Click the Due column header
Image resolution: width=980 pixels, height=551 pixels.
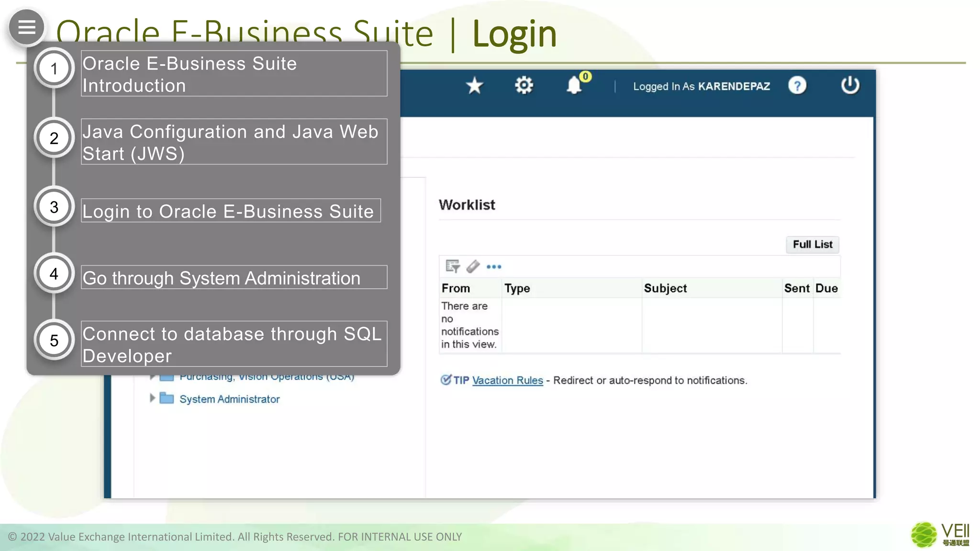point(826,288)
